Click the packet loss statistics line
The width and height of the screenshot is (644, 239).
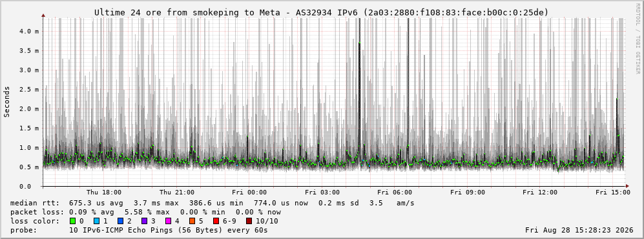pyautogui.click(x=146, y=213)
